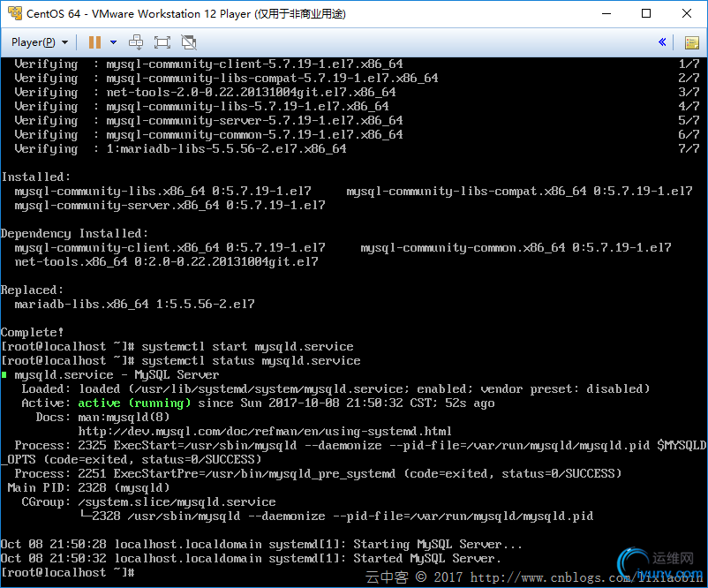Click 'systemctl status mysqld.service' command line
Viewport: 708px width, 588px height.
pos(251,361)
